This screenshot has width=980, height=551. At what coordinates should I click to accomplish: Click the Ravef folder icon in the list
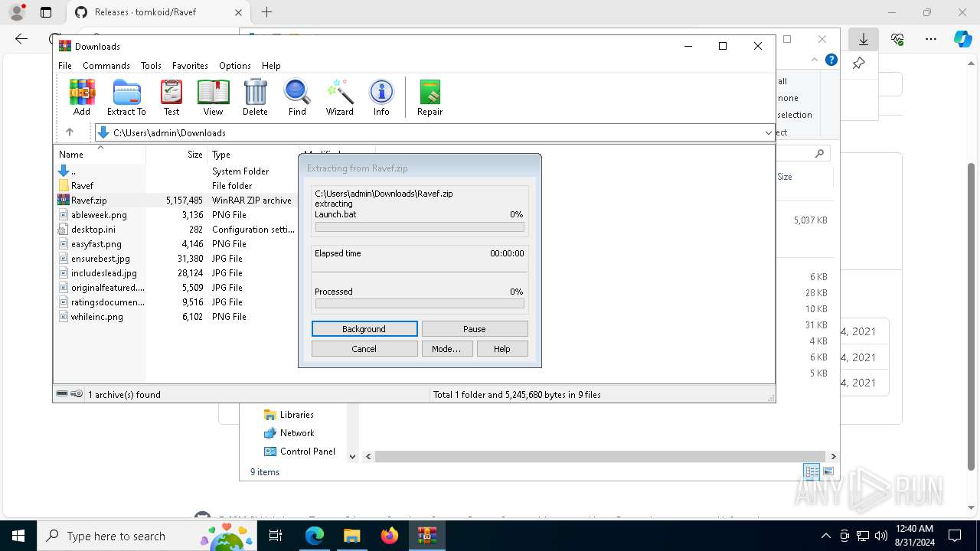[x=64, y=185]
